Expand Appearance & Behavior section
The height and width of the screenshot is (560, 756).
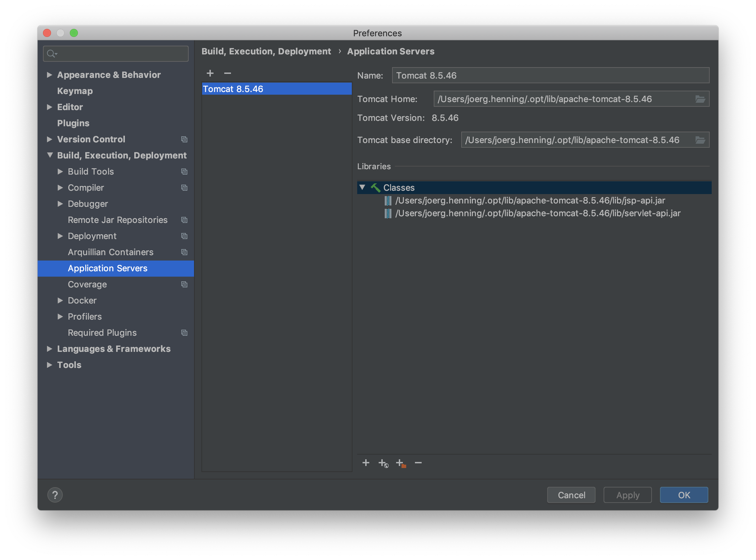49,75
